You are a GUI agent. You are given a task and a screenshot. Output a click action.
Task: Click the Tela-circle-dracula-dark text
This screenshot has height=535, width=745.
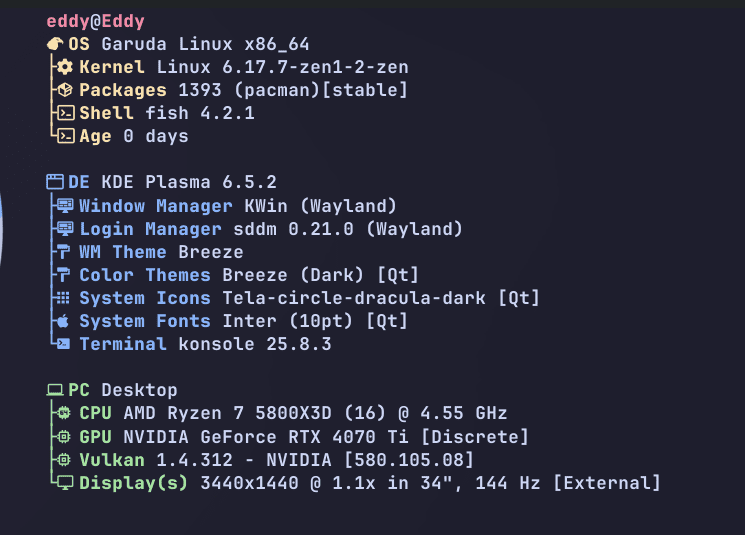coord(353,298)
